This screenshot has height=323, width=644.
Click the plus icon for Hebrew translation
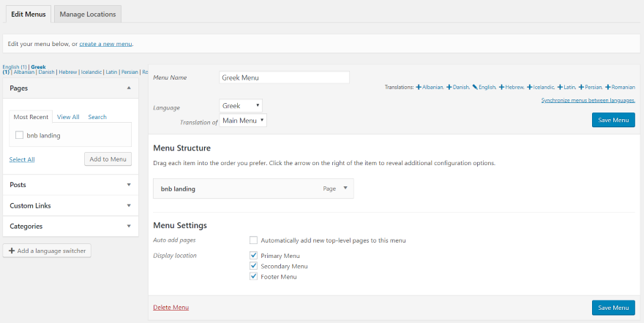coord(501,87)
